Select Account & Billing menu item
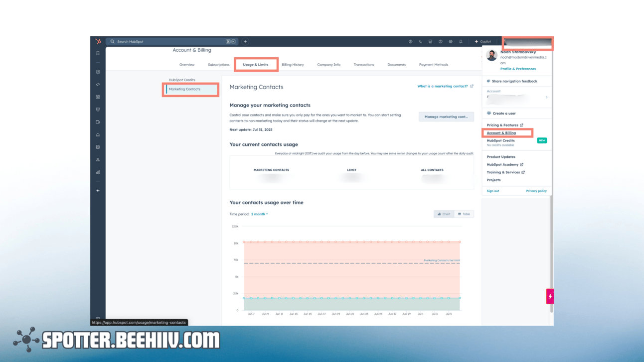Screen dimensions: 644x362 click(501, 133)
